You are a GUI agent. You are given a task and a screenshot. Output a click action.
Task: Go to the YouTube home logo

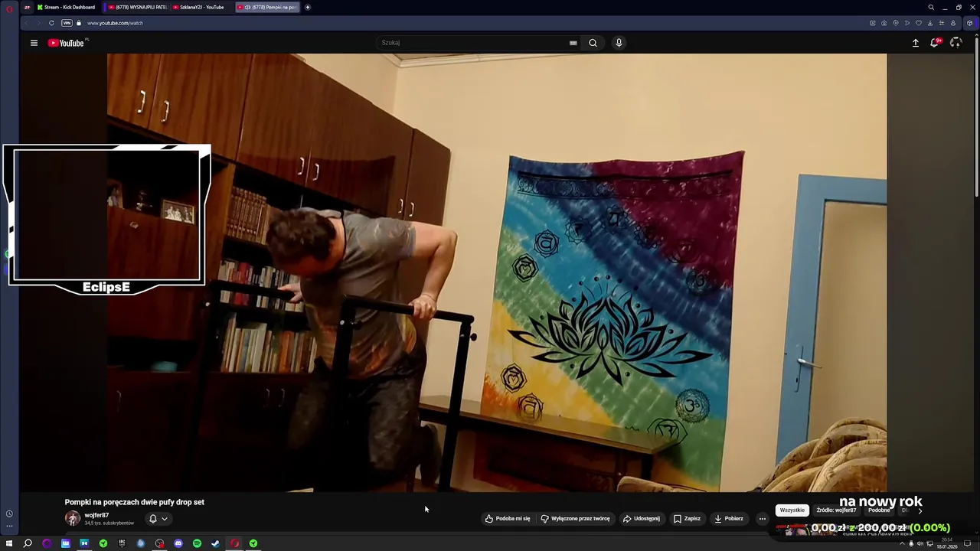(x=67, y=43)
